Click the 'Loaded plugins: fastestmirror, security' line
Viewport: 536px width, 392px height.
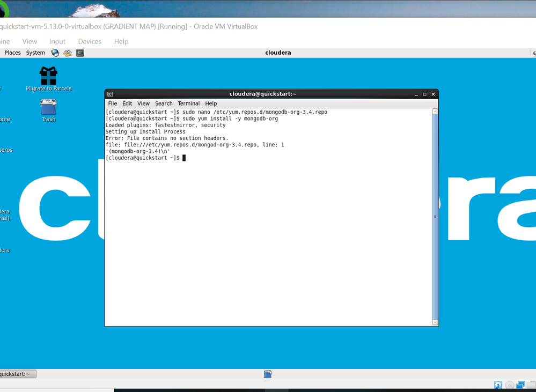(165, 125)
